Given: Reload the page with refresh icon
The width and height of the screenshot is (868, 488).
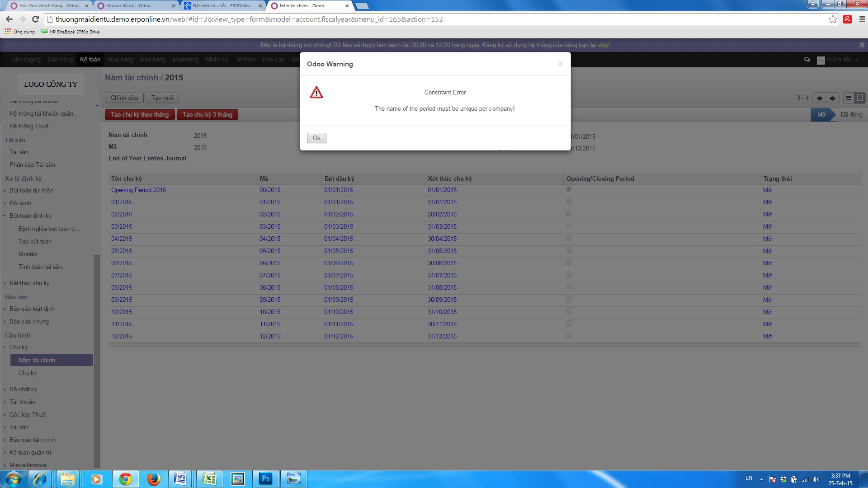Looking at the screenshot, I should [36, 19].
